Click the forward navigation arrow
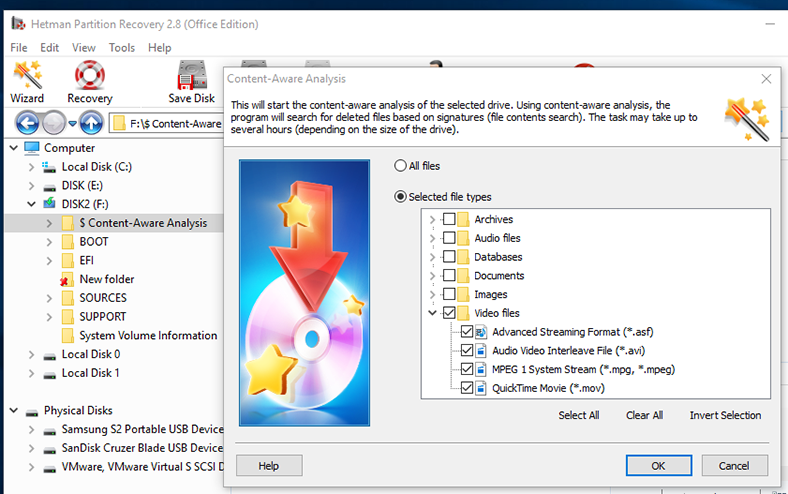The image size is (788, 494). pos(53,123)
